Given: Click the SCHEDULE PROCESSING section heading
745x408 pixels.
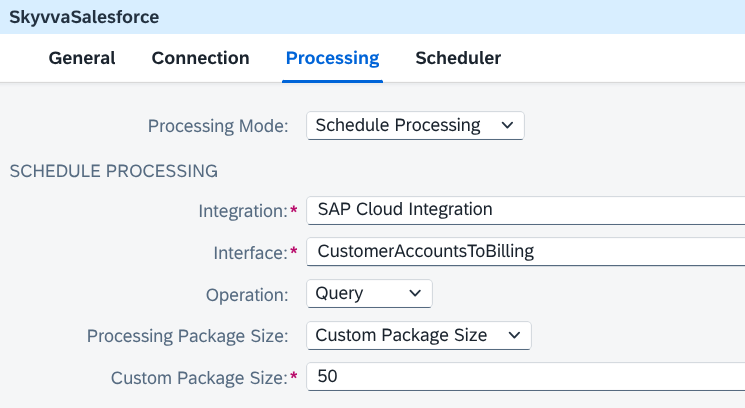Looking at the screenshot, I should pyautogui.click(x=114, y=171).
